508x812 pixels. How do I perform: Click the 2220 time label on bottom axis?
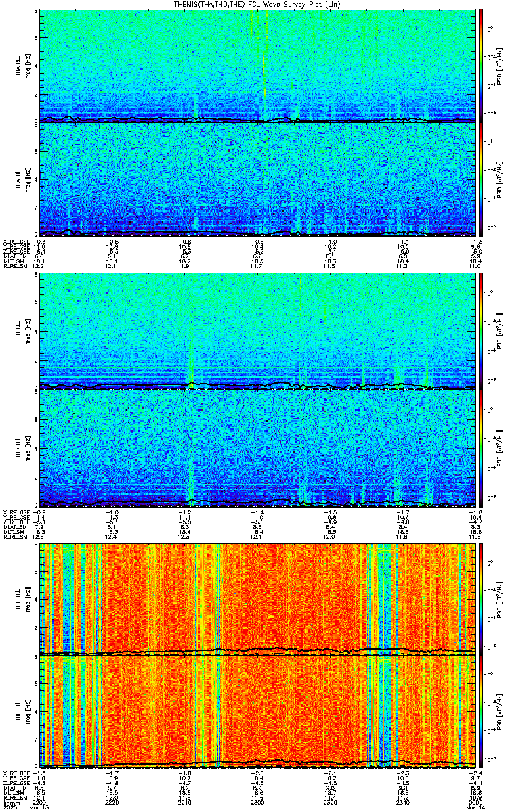point(112,803)
